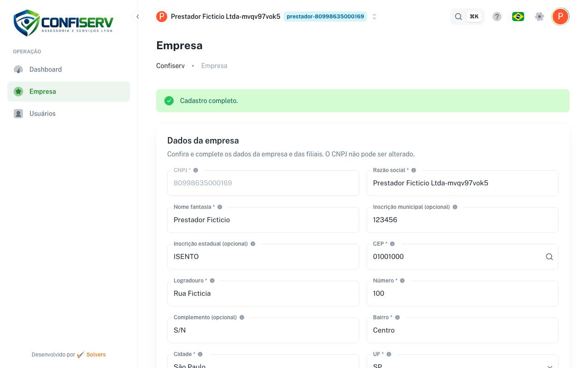Image resolution: width=588 pixels, height=368 pixels.
Task: Click the orange P company avatar
Action: 162,17
